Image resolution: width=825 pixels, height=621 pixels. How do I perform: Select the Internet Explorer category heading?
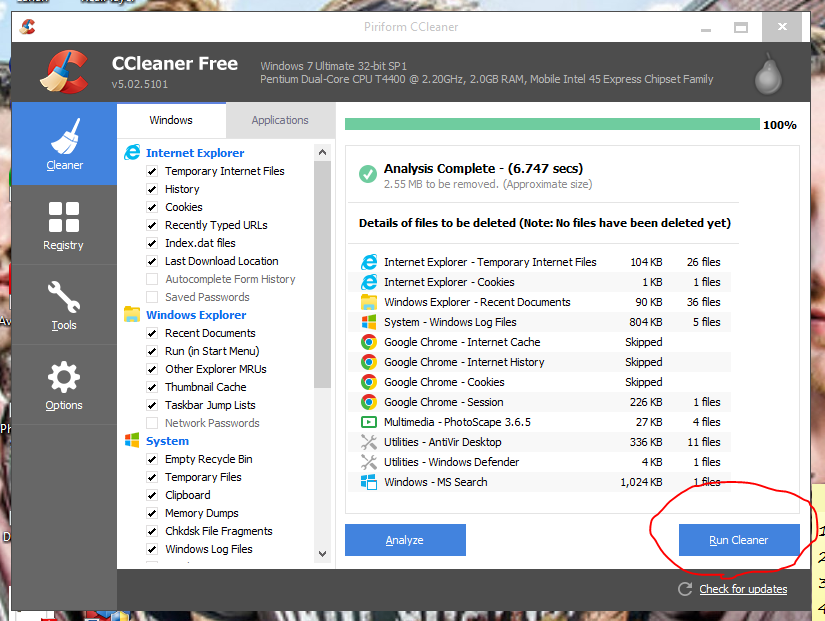pos(195,153)
